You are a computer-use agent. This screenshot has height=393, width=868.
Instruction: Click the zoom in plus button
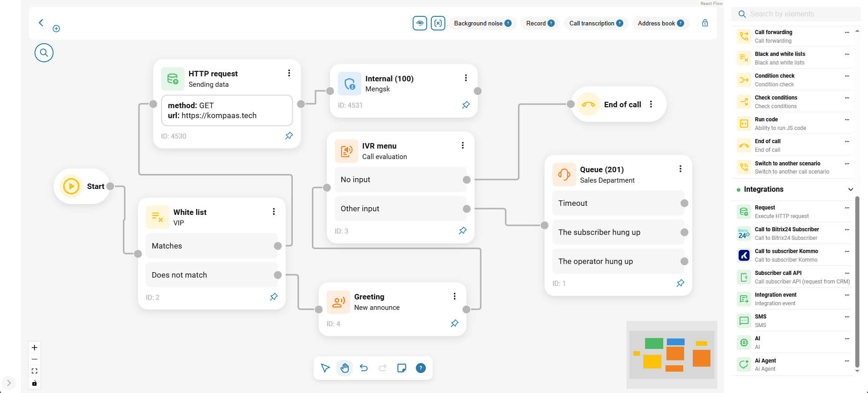tap(35, 348)
